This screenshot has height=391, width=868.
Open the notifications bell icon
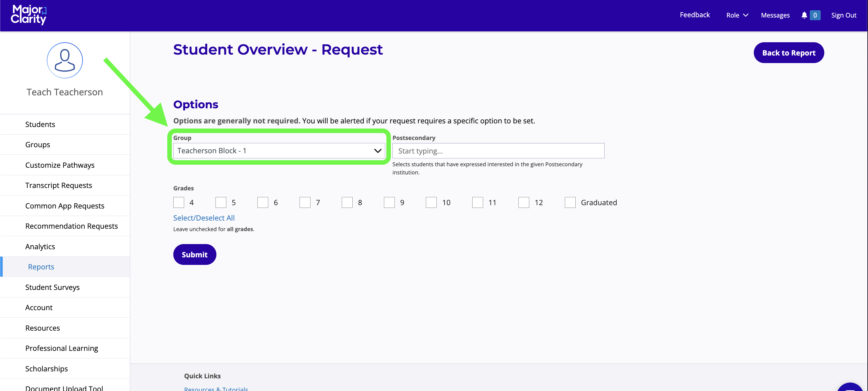click(x=804, y=15)
